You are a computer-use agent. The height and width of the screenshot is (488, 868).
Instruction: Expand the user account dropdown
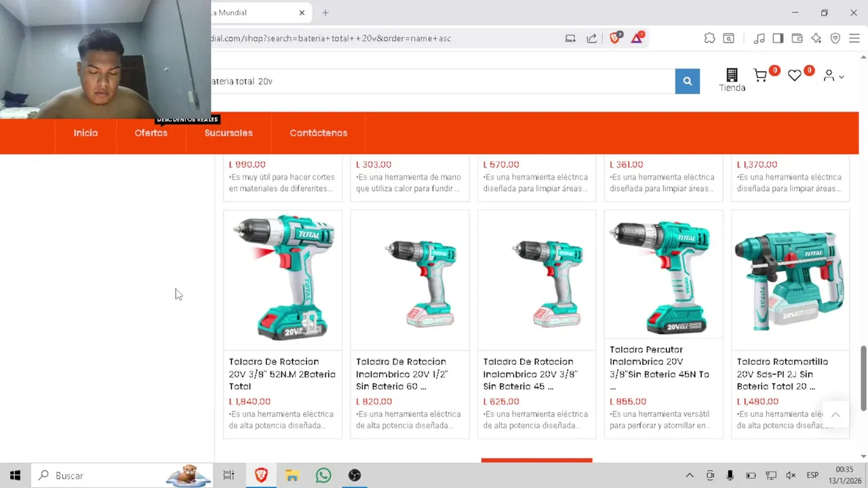(833, 76)
